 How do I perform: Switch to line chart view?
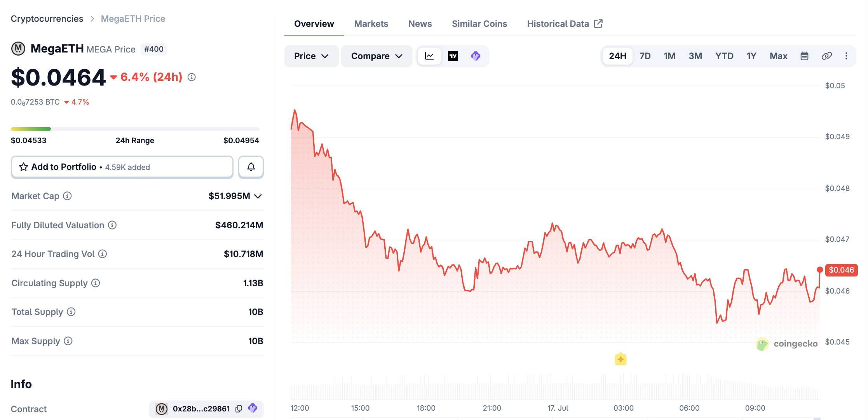point(429,56)
